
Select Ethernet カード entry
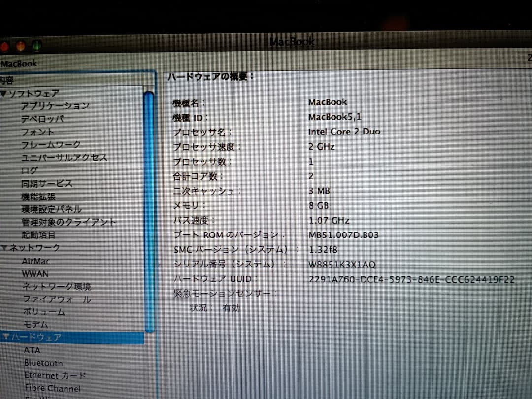tap(55, 375)
